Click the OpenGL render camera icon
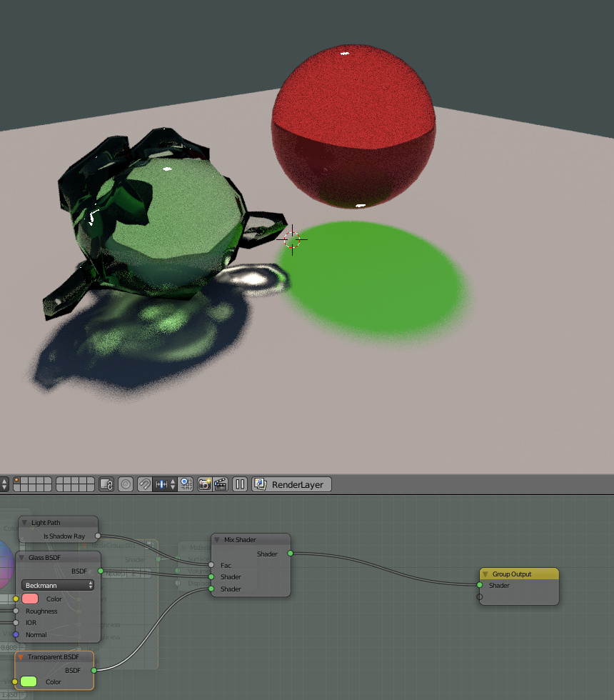The image size is (614, 700). coord(204,484)
